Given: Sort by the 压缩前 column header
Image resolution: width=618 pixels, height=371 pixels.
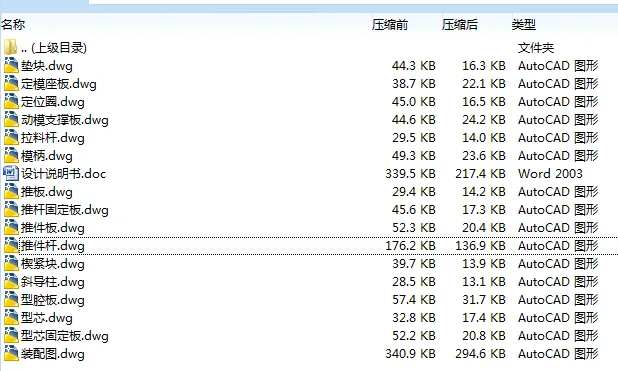Looking at the screenshot, I should pos(390,24).
